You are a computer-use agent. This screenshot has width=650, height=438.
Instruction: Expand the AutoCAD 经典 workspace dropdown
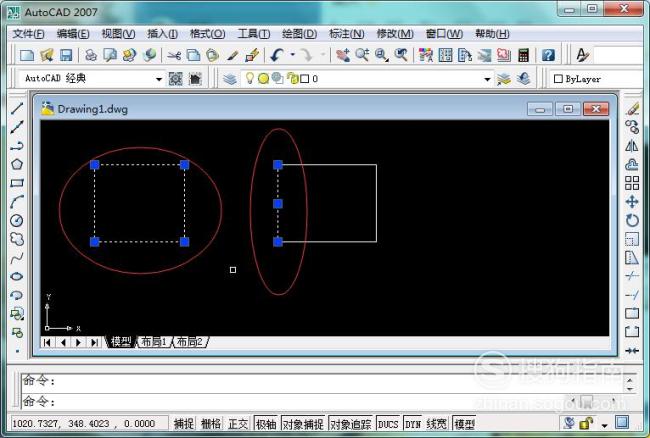pyautogui.click(x=159, y=79)
